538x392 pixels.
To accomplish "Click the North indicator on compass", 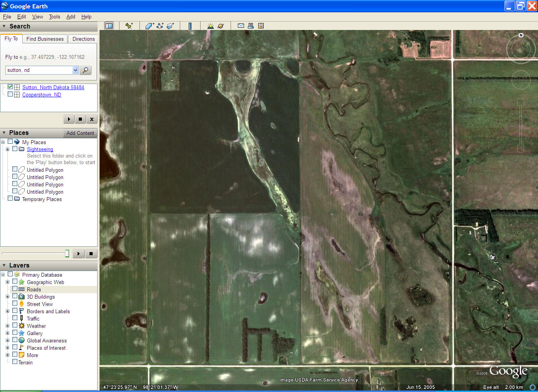I will click(x=521, y=35).
